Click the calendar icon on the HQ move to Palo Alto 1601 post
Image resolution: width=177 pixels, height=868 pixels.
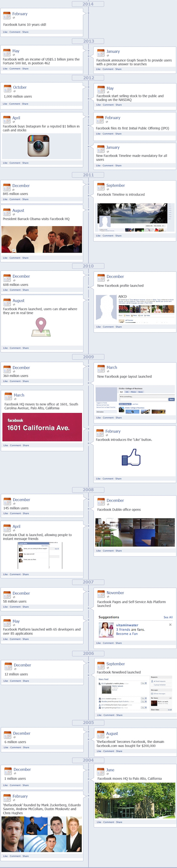pyautogui.click(x=8, y=396)
